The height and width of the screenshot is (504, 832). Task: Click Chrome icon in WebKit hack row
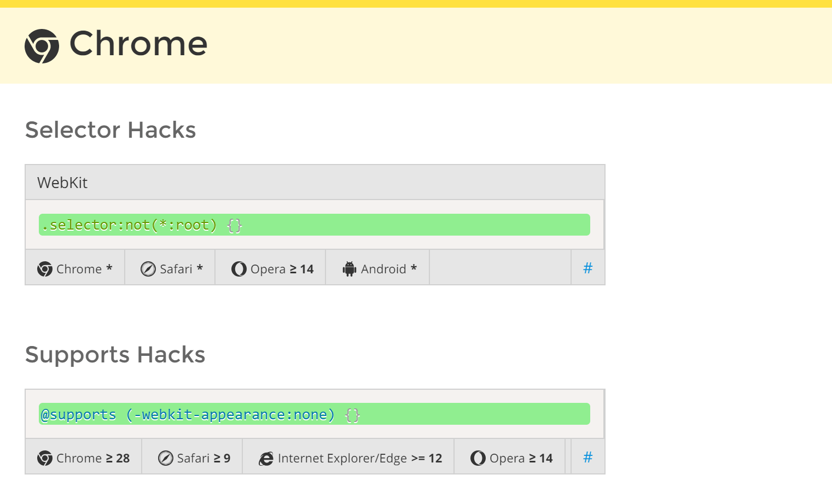pos(45,269)
